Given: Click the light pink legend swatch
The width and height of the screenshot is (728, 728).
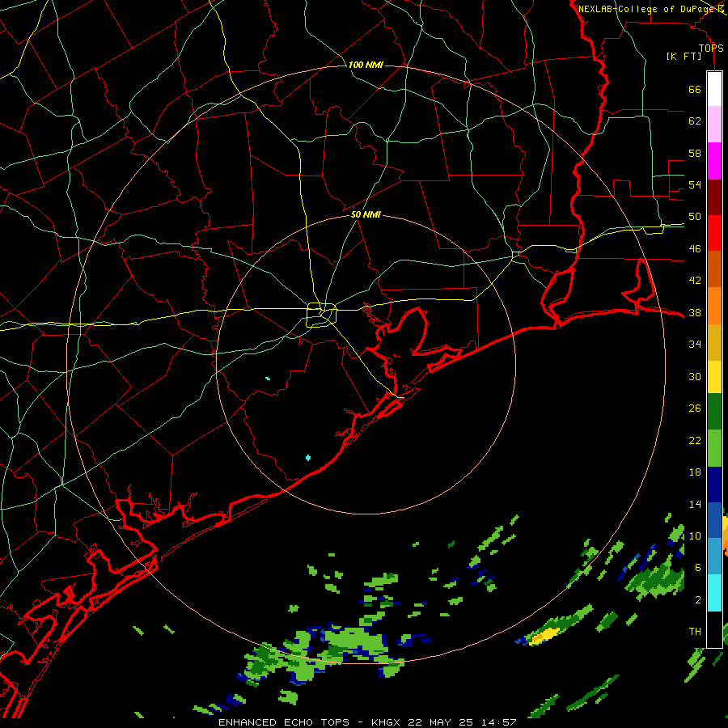Looking at the screenshot, I should (x=714, y=125).
